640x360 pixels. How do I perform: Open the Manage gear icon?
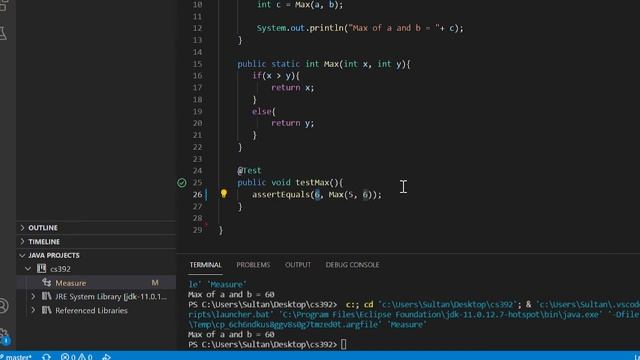point(4,336)
